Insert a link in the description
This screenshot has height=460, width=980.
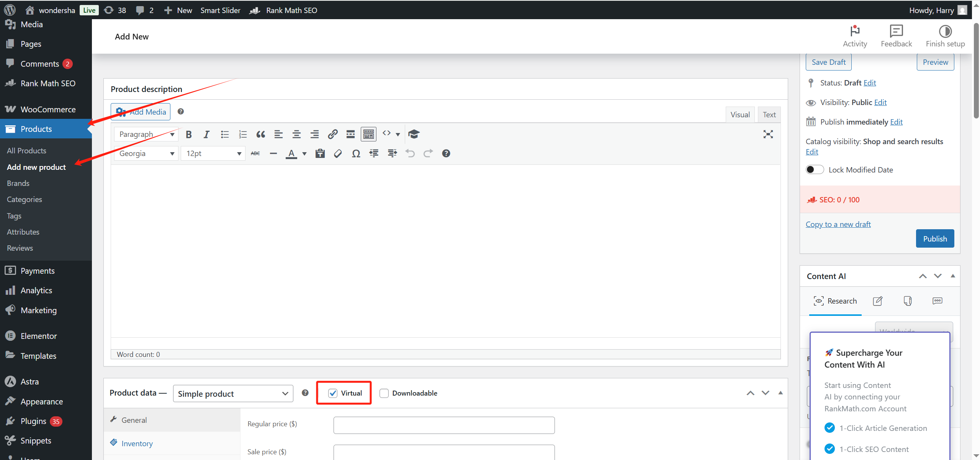[x=332, y=134]
